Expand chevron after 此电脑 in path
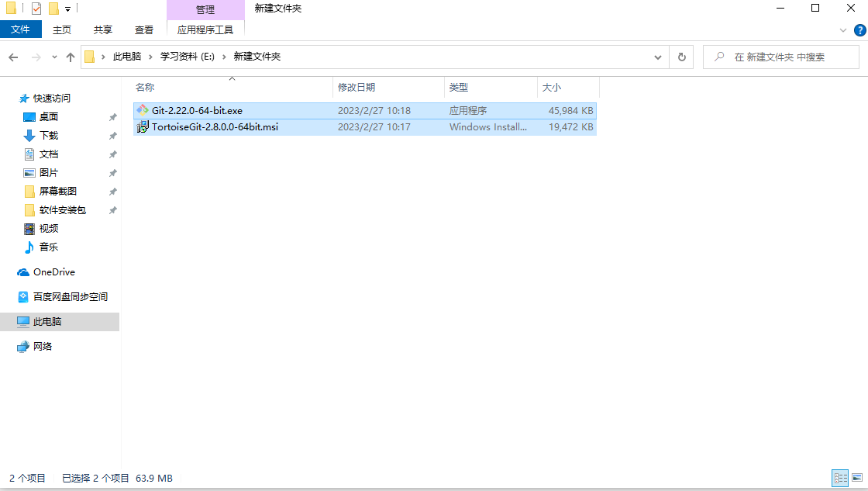 point(150,57)
